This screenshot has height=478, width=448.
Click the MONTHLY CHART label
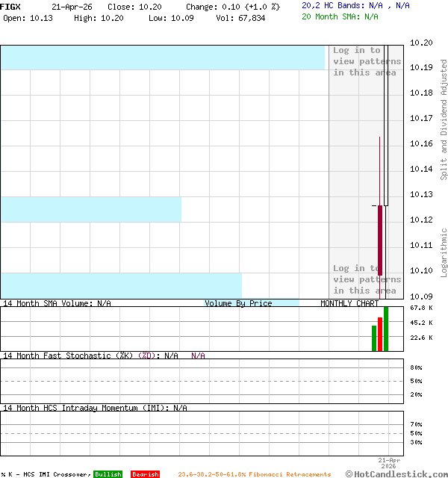point(349,303)
